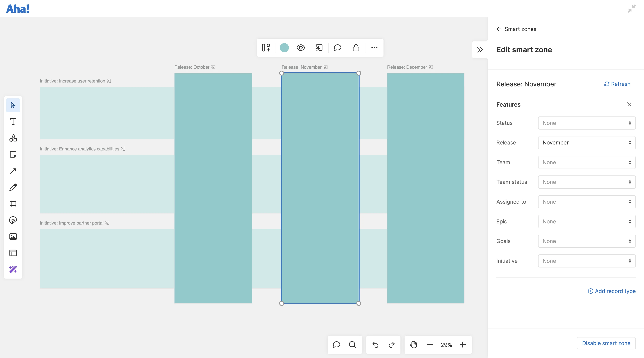
Task: Open the more options ellipsis menu
Action: pyautogui.click(x=374, y=48)
